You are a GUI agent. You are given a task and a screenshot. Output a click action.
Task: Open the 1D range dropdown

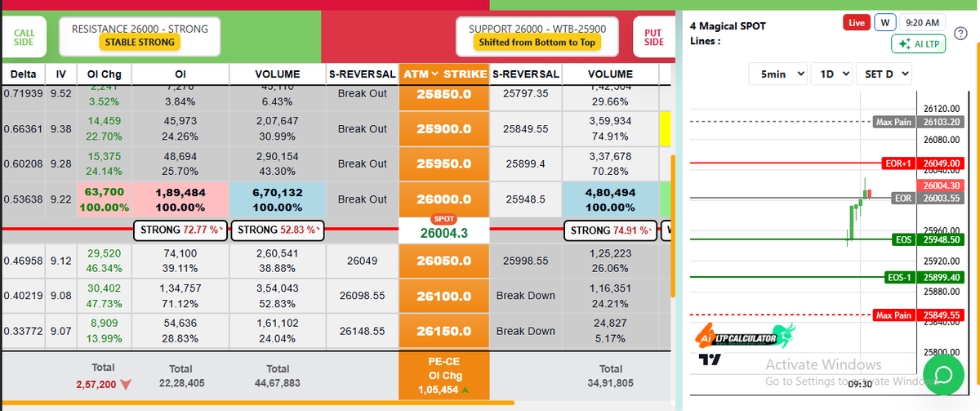click(832, 74)
